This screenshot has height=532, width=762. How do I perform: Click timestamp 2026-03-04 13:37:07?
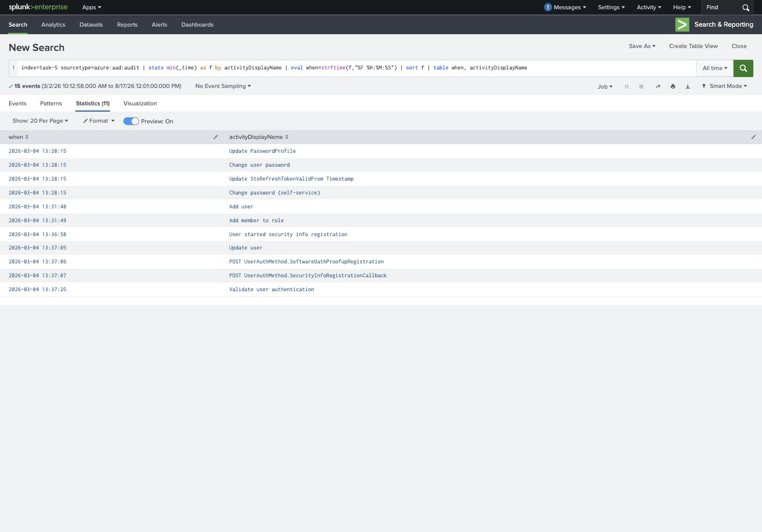tap(38, 276)
